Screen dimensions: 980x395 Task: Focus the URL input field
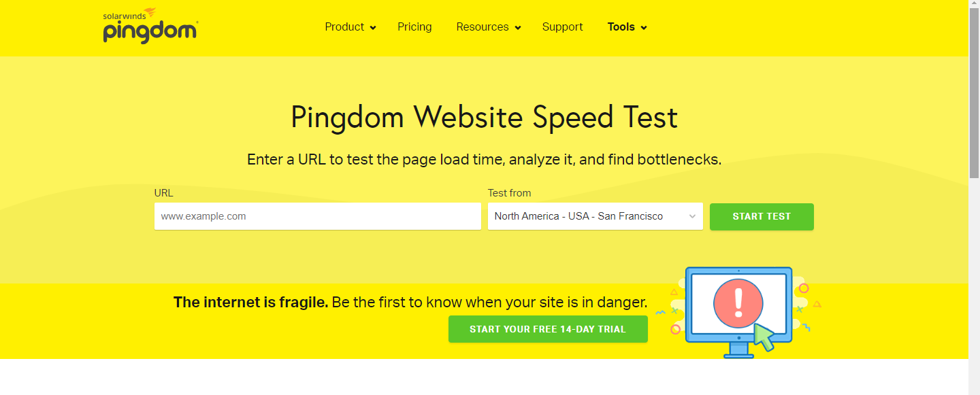tap(318, 216)
